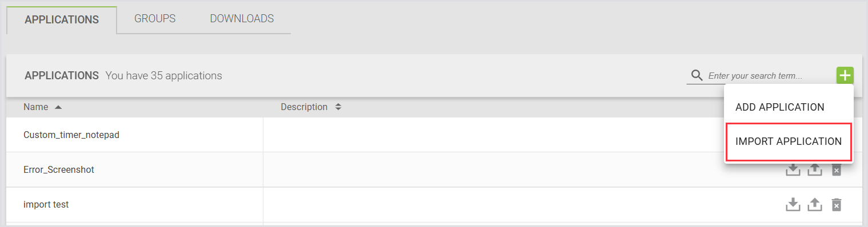
Task: Click download-arrow icon in Error_Screenshot row
Action: click(793, 170)
